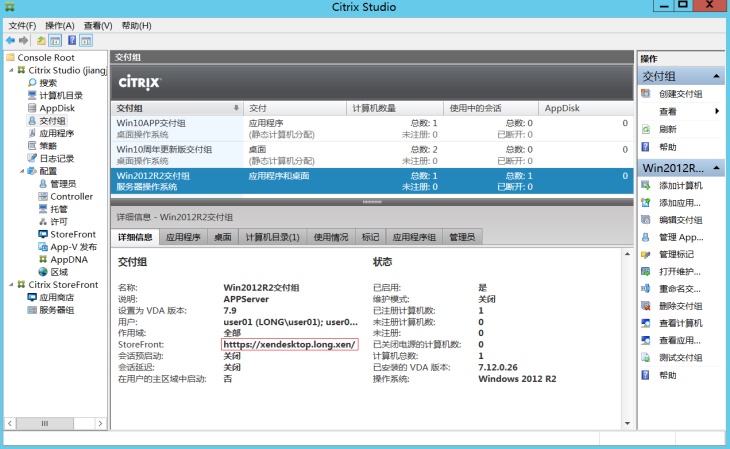Select the 区域 zones globe icon
Screen dimensions: 730x449
[x=43, y=272]
